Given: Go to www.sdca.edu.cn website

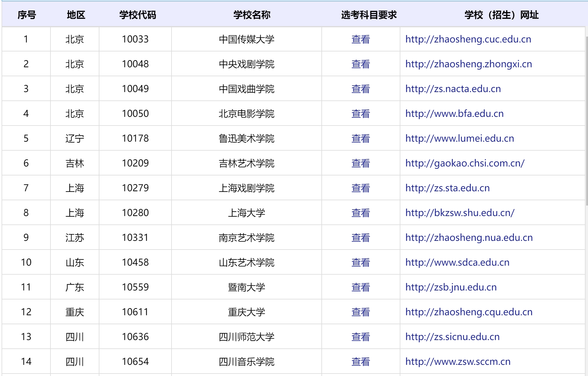Looking at the screenshot, I should pos(457,263).
